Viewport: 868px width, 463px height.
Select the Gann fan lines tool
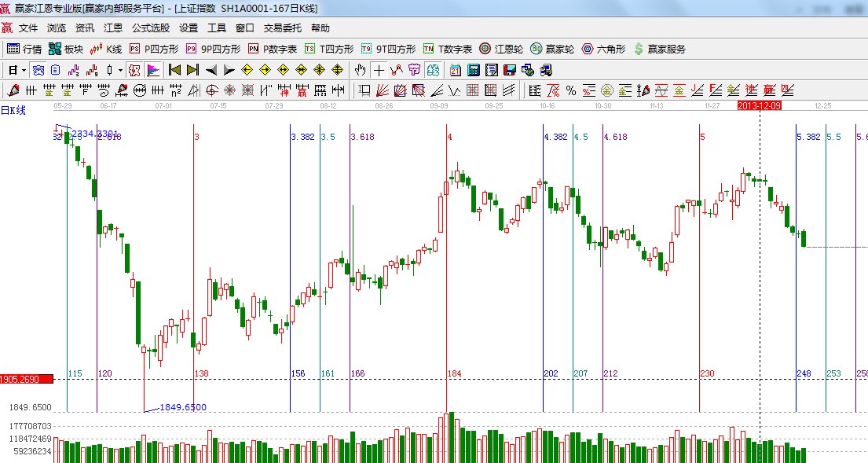[x=383, y=90]
